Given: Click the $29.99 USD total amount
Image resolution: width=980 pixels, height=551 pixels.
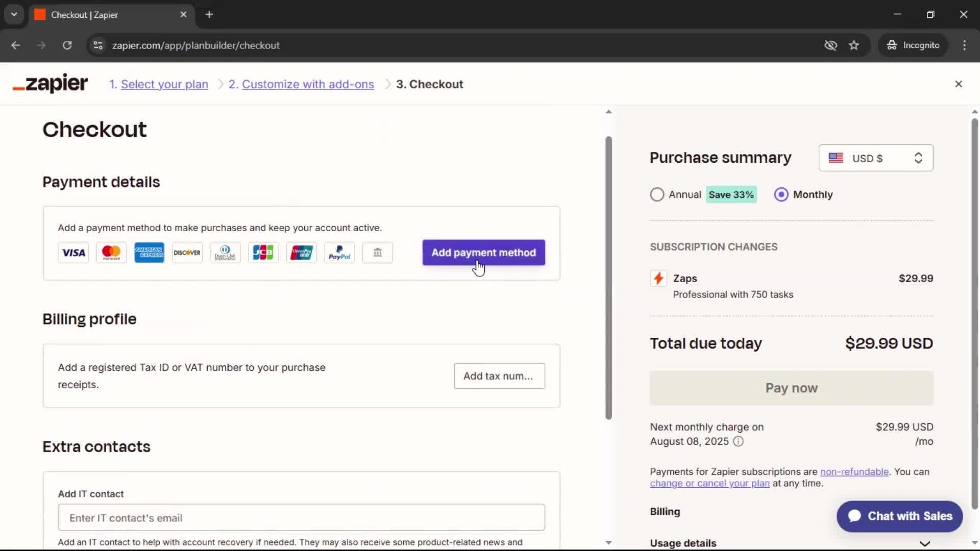Looking at the screenshot, I should [x=889, y=343].
